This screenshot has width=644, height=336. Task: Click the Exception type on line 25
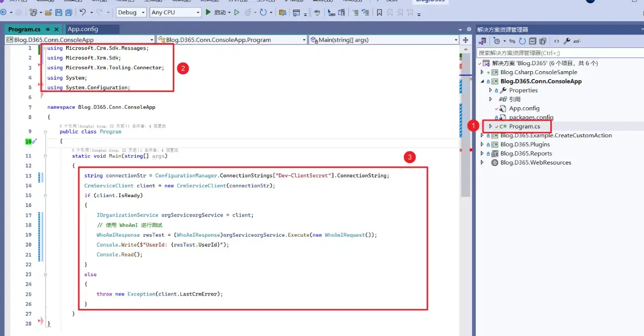(x=141, y=294)
